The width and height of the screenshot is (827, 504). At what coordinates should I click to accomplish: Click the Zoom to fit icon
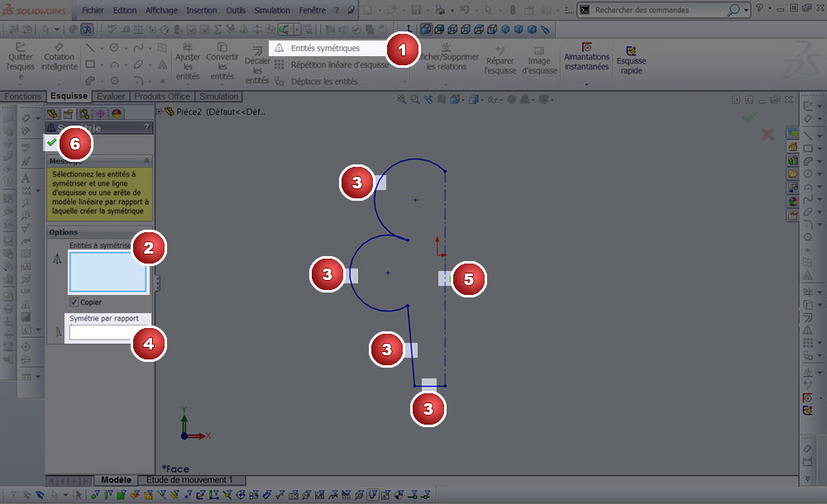pyautogui.click(x=402, y=99)
